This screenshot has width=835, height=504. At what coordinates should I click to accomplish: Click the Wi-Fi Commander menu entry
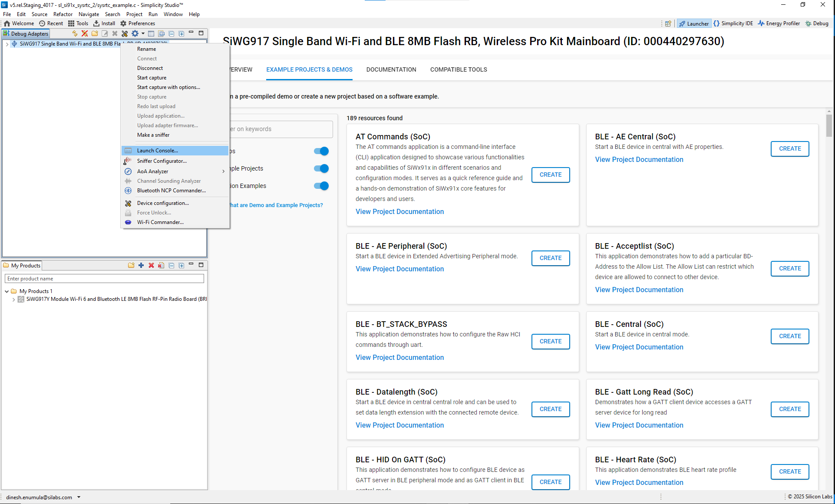[x=160, y=222]
